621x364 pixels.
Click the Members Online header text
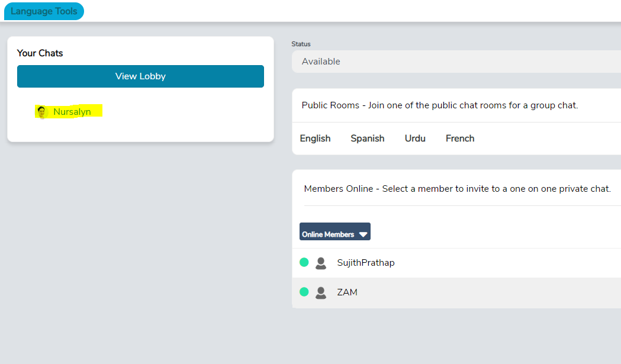click(457, 189)
